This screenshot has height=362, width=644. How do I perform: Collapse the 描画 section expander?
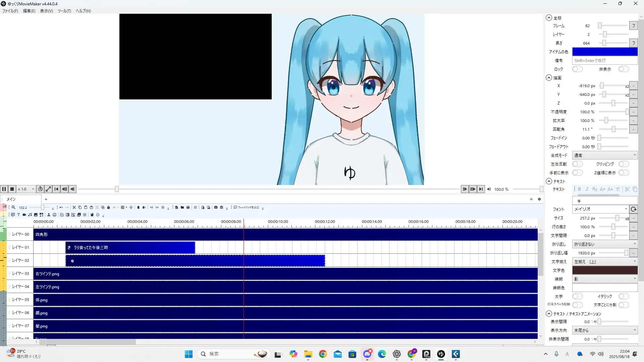pyautogui.click(x=549, y=78)
